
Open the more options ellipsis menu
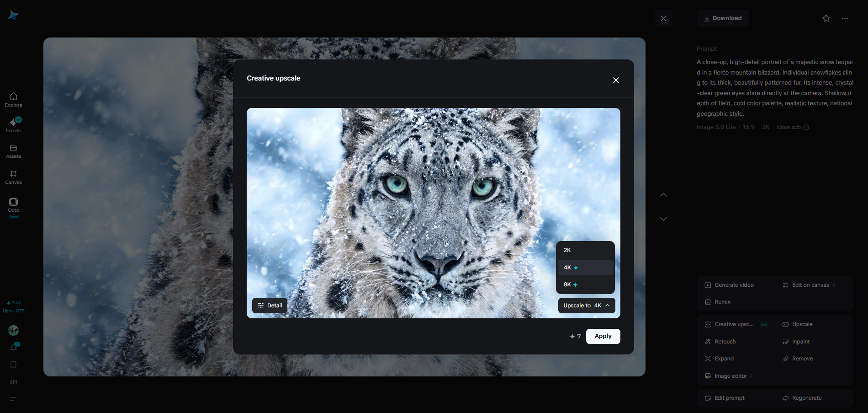pyautogui.click(x=845, y=18)
